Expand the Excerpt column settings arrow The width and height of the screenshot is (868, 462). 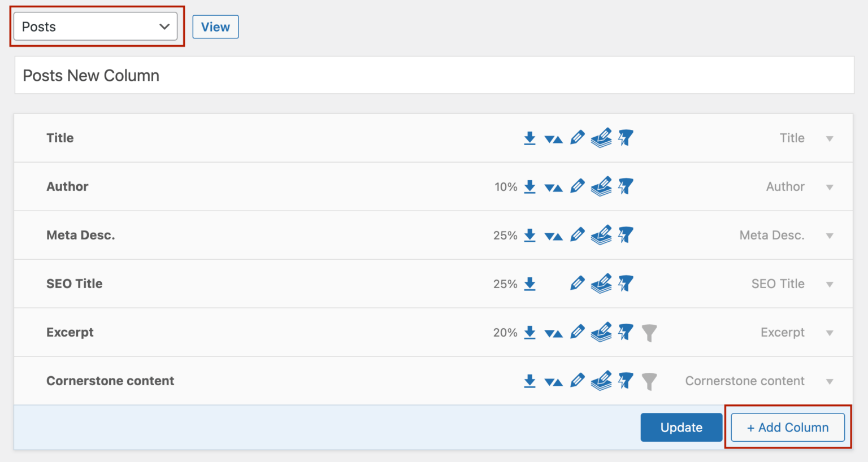[x=830, y=333]
